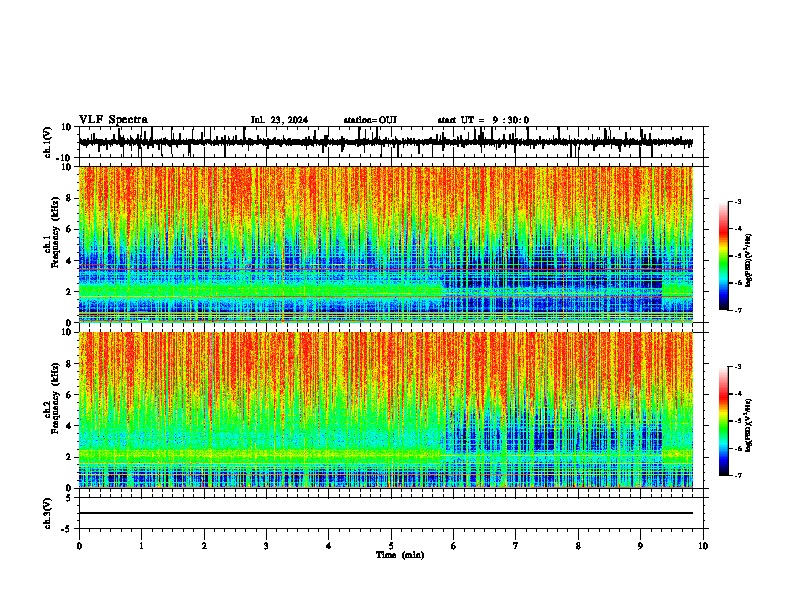The image size is (792, 612).
Task: Click the ch.2 spectrogram plot
Action: pos(386,410)
